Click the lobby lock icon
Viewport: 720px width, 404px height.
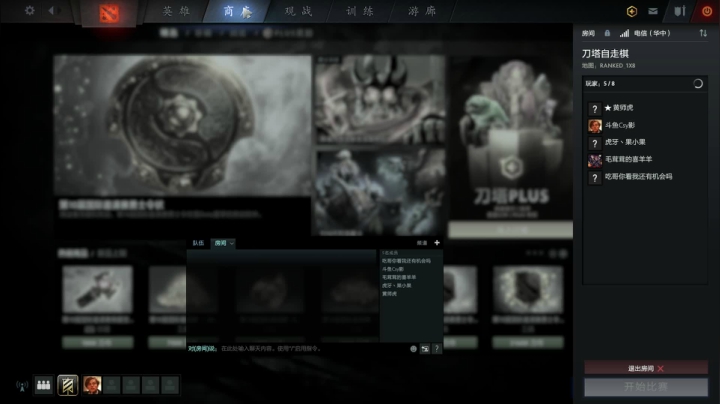(x=608, y=33)
